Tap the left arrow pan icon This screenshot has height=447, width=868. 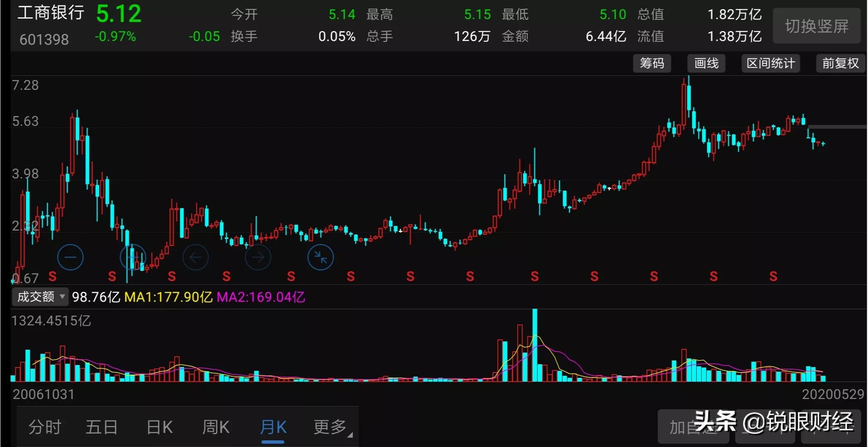196,257
